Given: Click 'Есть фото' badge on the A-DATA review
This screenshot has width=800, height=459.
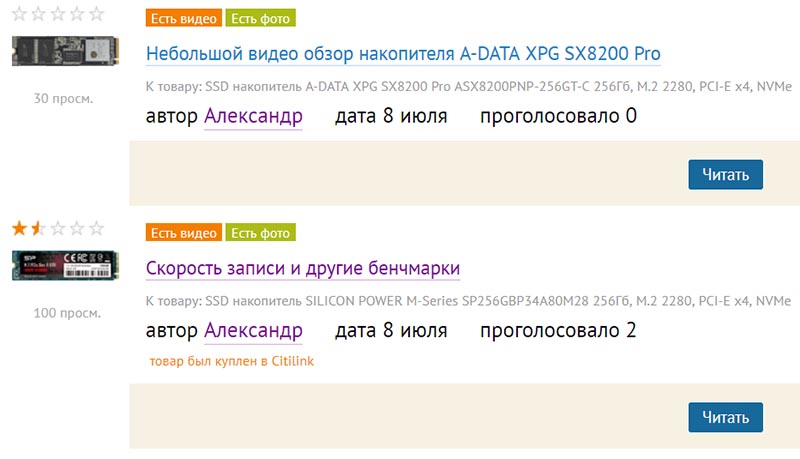Looking at the screenshot, I should [260, 18].
